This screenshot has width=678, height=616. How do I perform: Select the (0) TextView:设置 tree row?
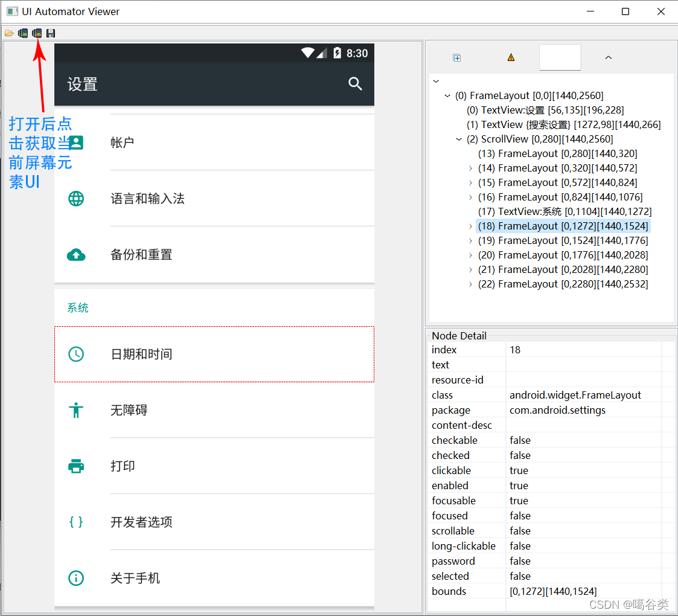tap(545, 111)
